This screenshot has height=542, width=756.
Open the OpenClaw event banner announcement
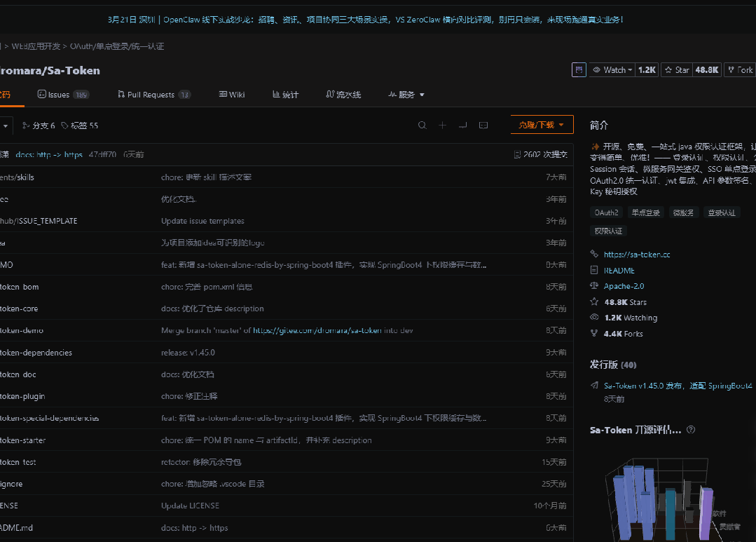click(x=365, y=20)
